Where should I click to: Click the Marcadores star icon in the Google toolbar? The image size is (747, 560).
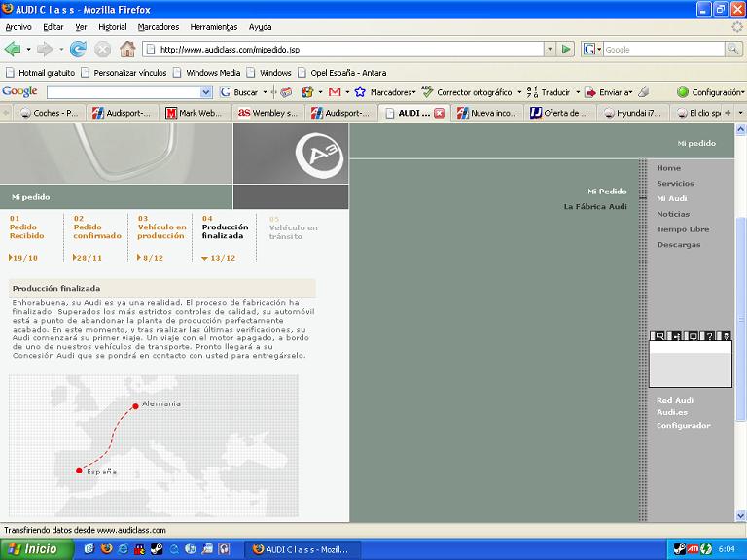click(x=360, y=92)
